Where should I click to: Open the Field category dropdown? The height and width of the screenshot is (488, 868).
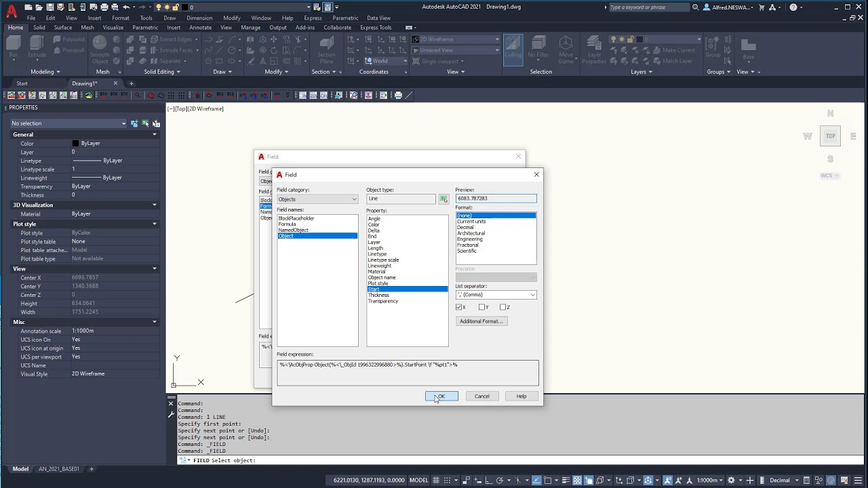tap(317, 199)
